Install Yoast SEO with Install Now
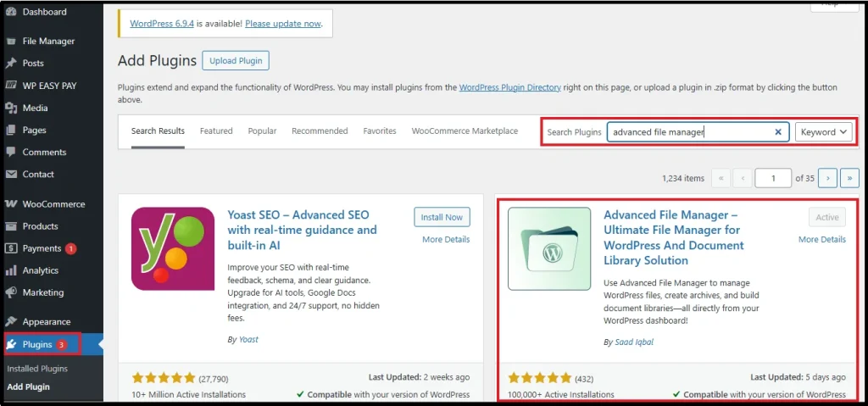 (x=442, y=217)
